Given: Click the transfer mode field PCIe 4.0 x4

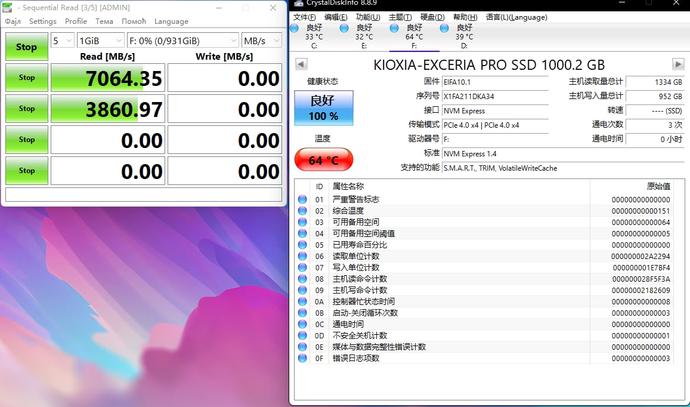Looking at the screenshot, I should pos(495,125).
